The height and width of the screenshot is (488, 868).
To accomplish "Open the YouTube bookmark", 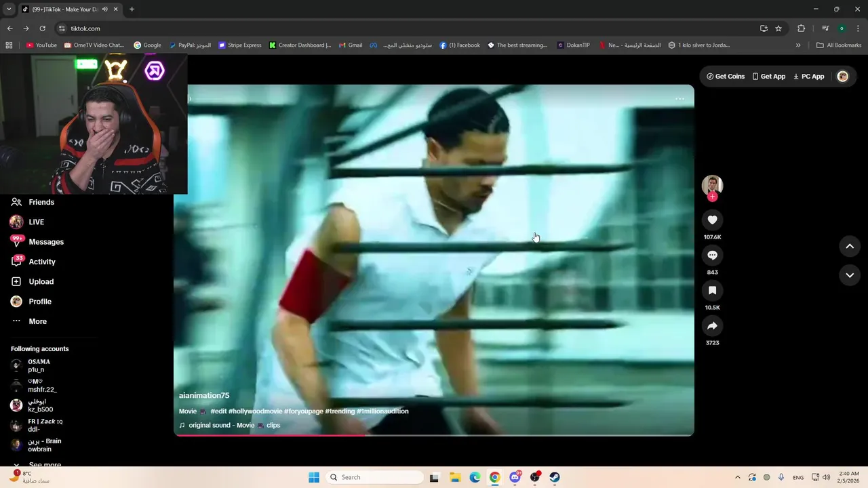I will [41, 45].
